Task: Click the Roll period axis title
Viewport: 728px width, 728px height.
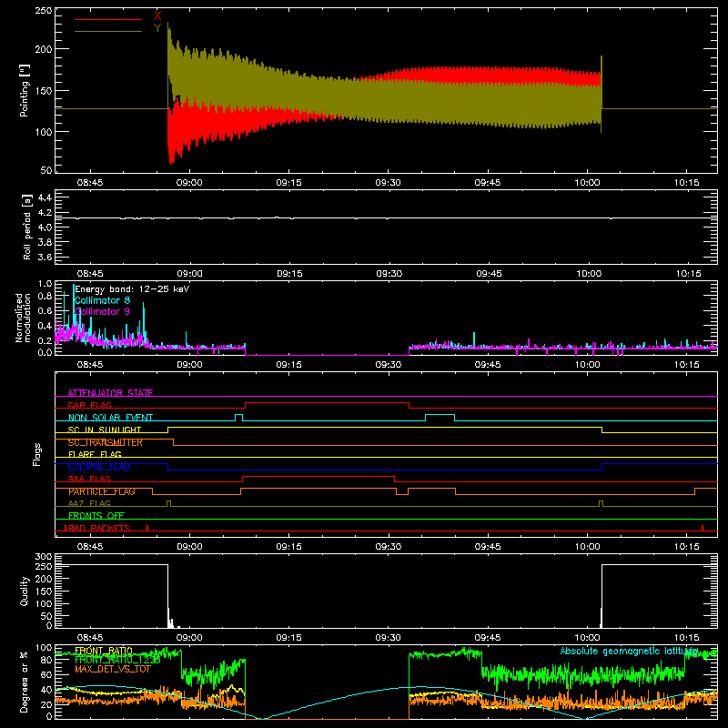Action: [26, 227]
